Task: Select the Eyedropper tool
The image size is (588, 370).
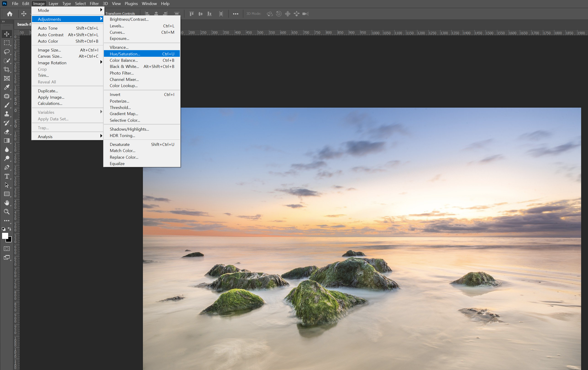Action: pos(7,87)
